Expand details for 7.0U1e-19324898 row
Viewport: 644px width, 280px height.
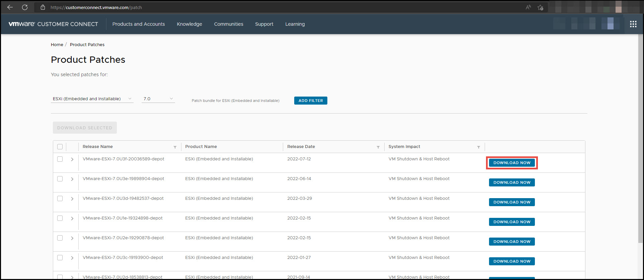72,219
